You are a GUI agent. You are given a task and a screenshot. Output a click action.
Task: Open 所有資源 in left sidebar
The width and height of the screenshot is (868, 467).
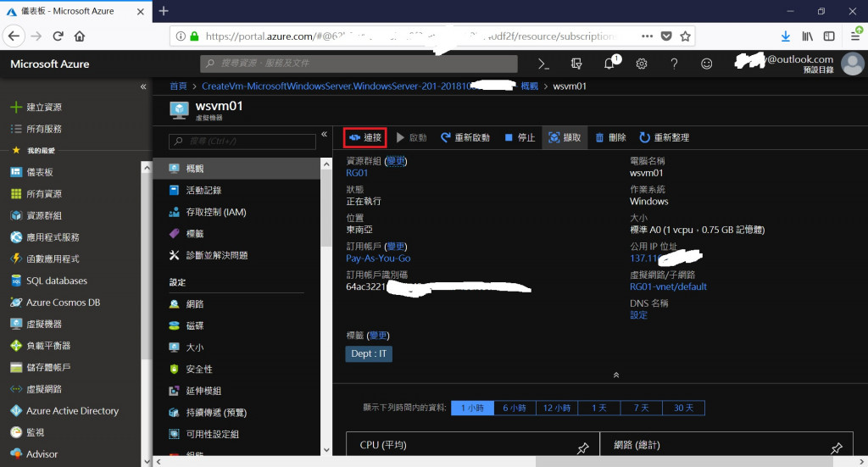(x=36, y=193)
